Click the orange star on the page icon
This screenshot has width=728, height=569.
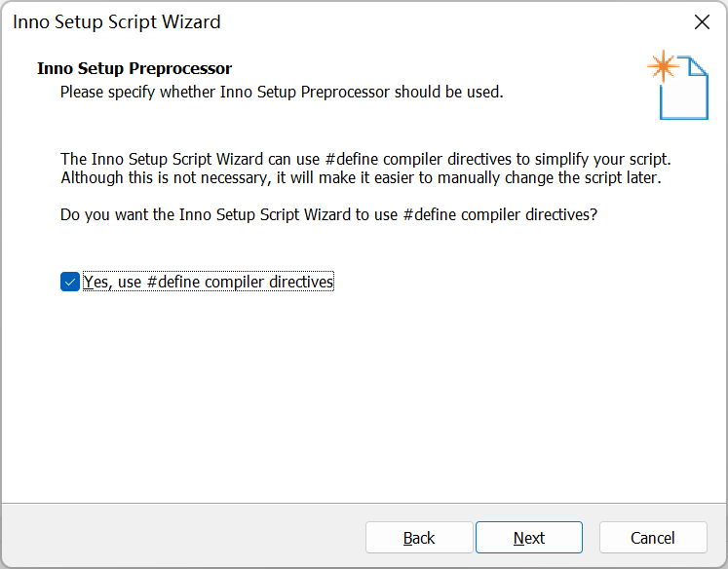[663, 66]
